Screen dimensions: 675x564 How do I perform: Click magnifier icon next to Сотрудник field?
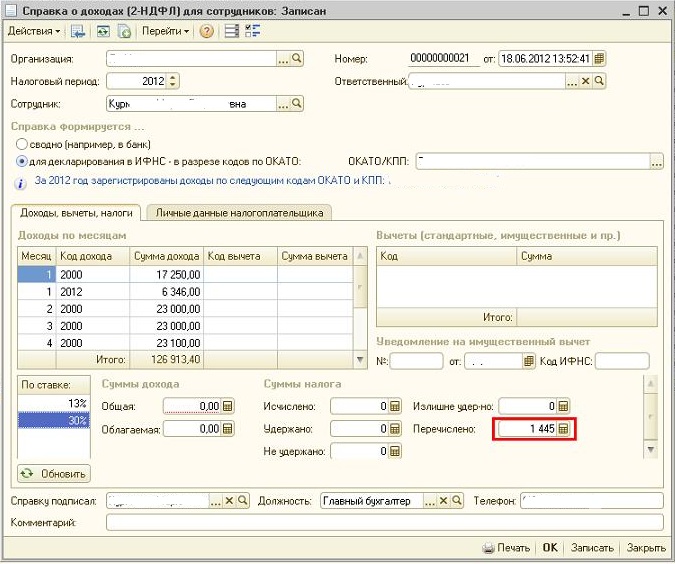[297, 103]
